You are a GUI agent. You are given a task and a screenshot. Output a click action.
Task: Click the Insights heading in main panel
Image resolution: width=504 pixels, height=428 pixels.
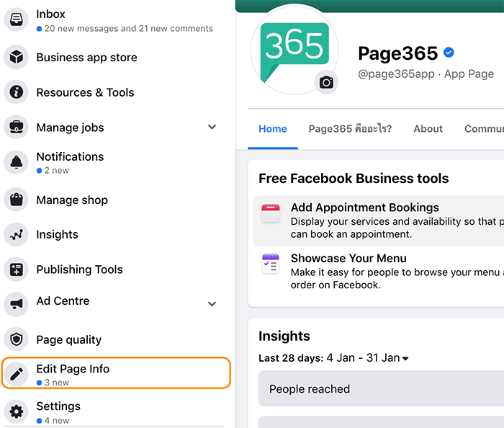click(x=284, y=336)
